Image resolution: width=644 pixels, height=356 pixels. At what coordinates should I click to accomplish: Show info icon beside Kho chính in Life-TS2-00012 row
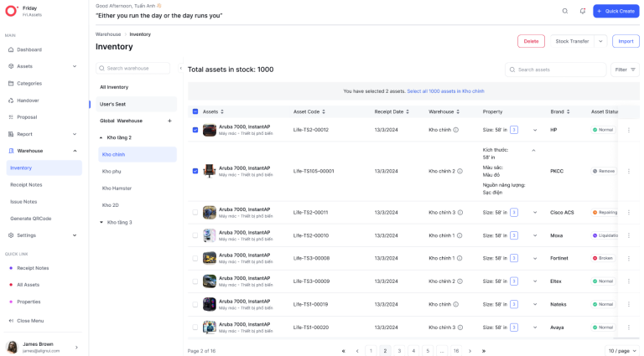(x=456, y=130)
